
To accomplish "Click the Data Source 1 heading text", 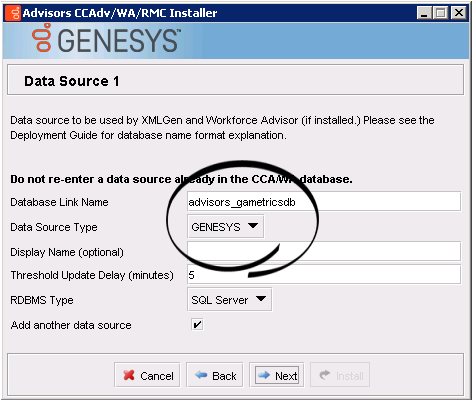I will pos(72,81).
